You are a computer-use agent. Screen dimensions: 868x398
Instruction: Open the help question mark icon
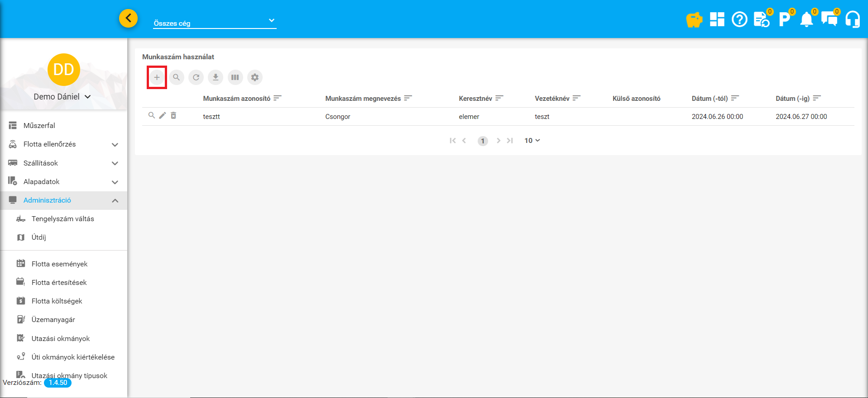[x=739, y=20]
